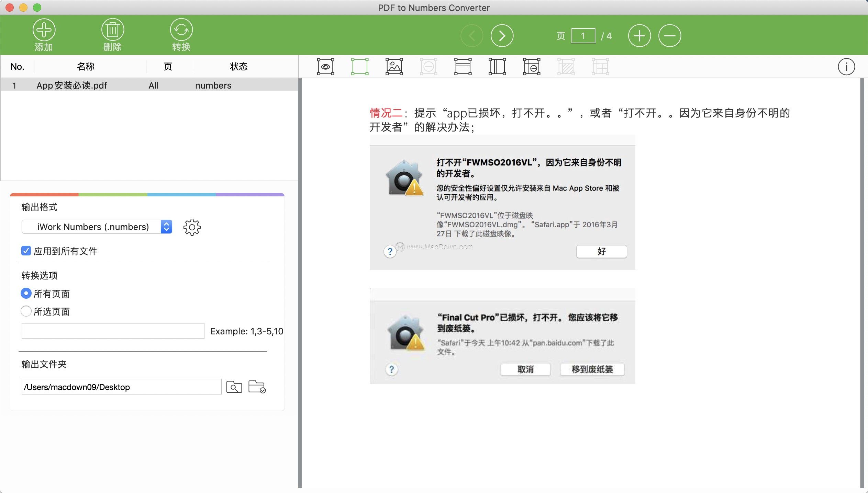This screenshot has width=868, height=493.
Task: Open the output folder with checkmark icon
Action: (x=257, y=387)
